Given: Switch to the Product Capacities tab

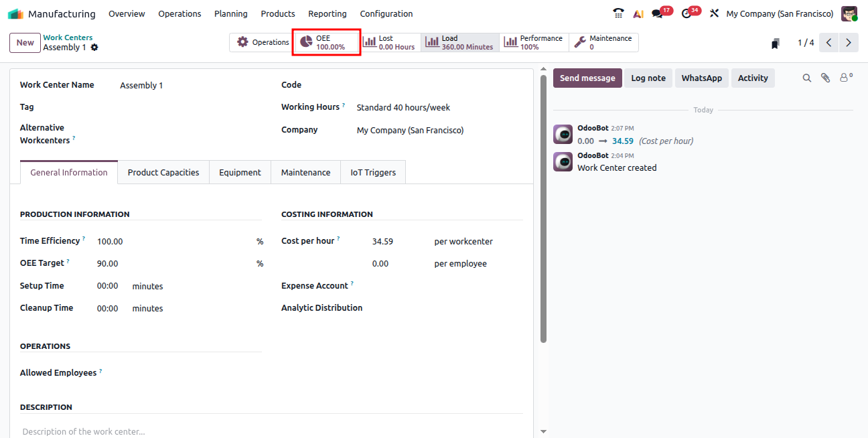Looking at the screenshot, I should [x=163, y=172].
